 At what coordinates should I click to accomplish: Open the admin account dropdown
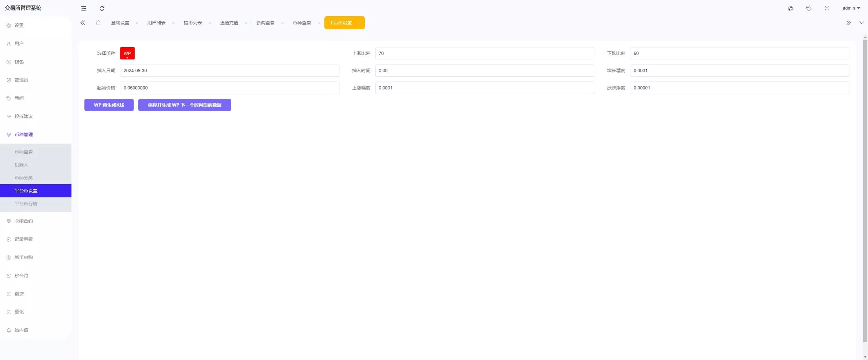[x=851, y=8]
